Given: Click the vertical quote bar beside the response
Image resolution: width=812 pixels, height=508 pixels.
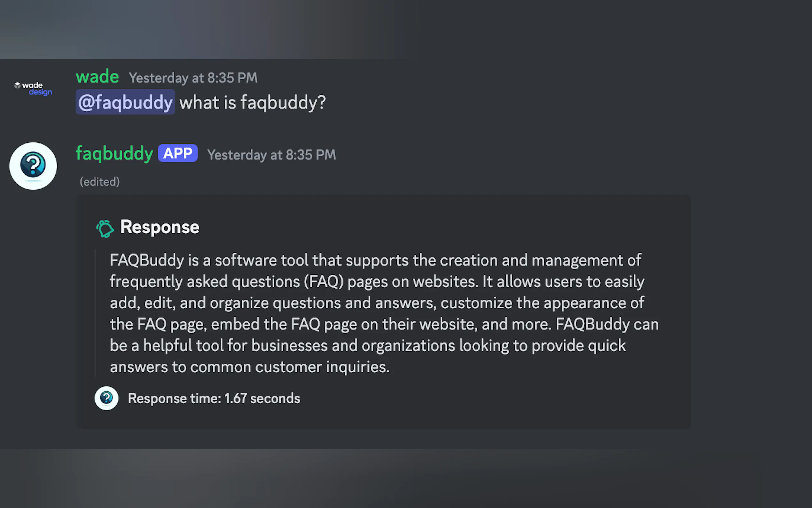Looking at the screenshot, I should pyautogui.click(x=95, y=313).
